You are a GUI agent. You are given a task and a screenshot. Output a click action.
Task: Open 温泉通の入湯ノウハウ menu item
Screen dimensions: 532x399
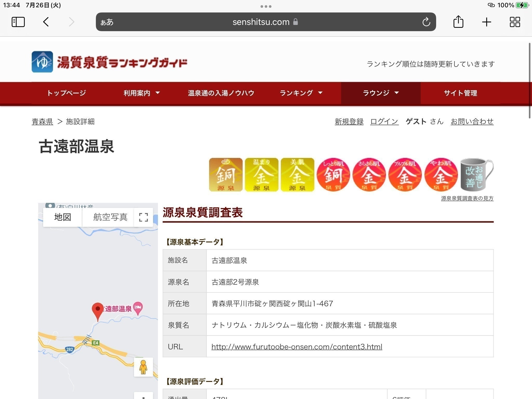point(221,93)
